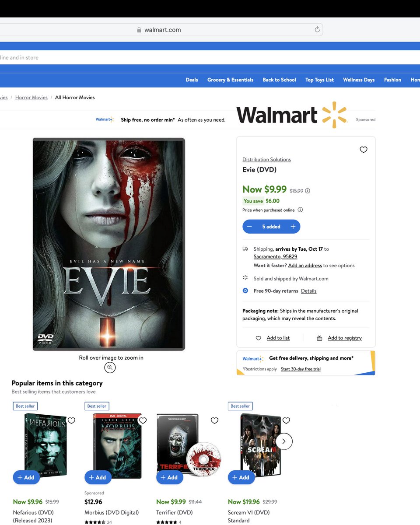Image resolution: width=420 pixels, height=525 pixels.
Task: Click Morbius (DVD Digital) product title
Action: pyautogui.click(x=112, y=512)
